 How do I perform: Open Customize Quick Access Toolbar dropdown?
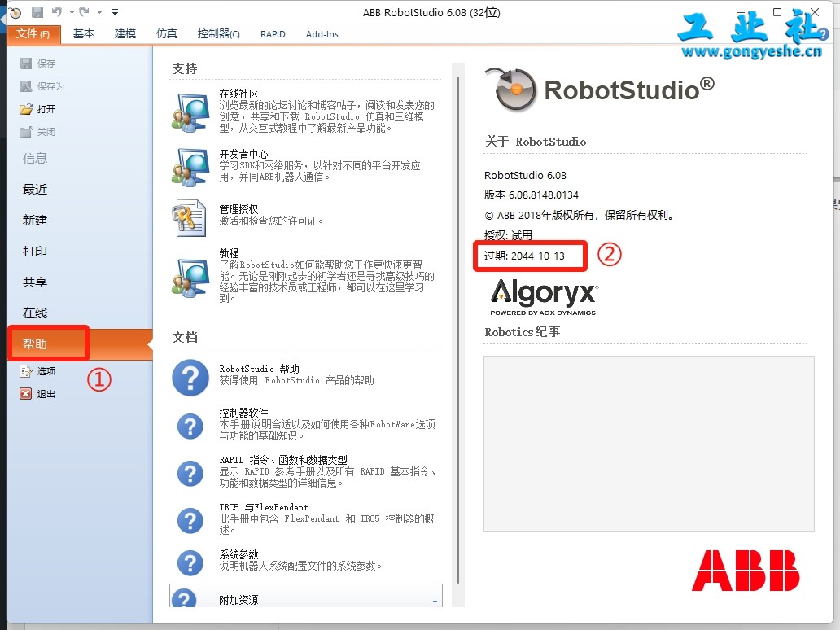point(116,11)
